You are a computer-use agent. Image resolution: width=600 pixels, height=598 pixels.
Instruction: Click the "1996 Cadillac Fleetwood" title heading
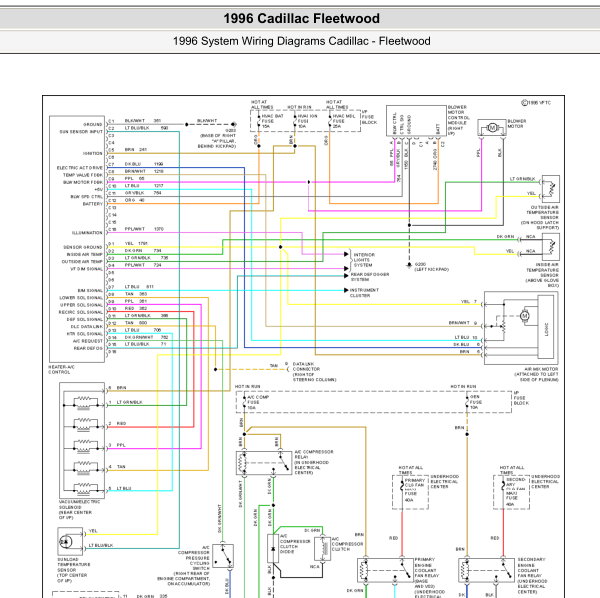coord(302,18)
